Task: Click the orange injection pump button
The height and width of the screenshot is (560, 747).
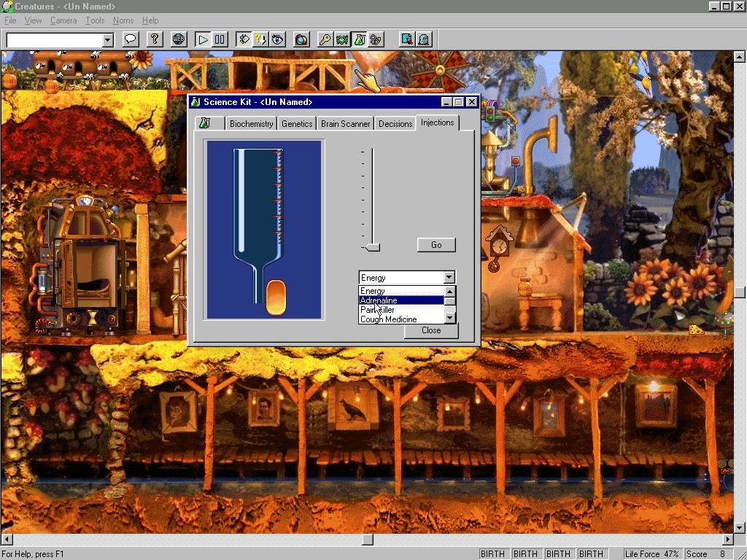Action: coord(276,297)
